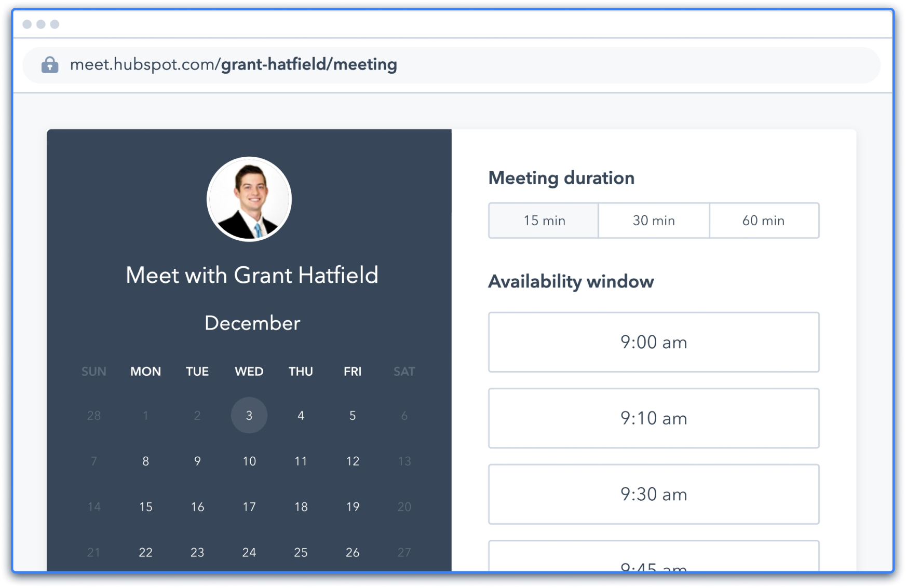The height and width of the screenshot is (588, 906).
Task: Select December 9 in the calendar
Action: pyautogui.click(x=197, y=461)
